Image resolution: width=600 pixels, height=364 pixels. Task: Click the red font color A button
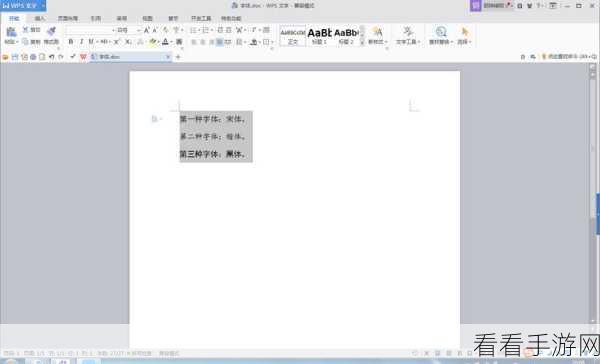coord(165,41)
